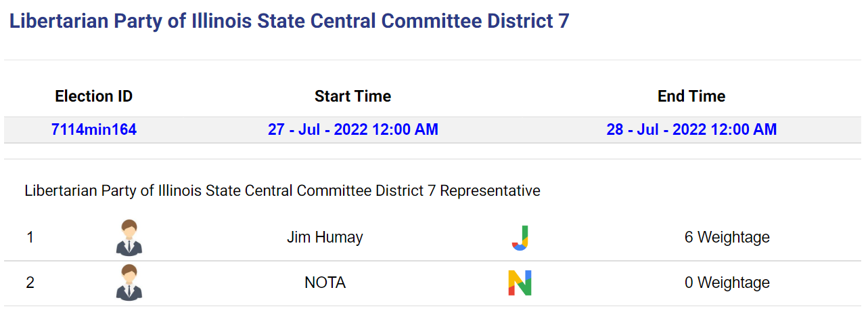
Task: Click the 12:00 AM part of end time
Action: (743, 129)
